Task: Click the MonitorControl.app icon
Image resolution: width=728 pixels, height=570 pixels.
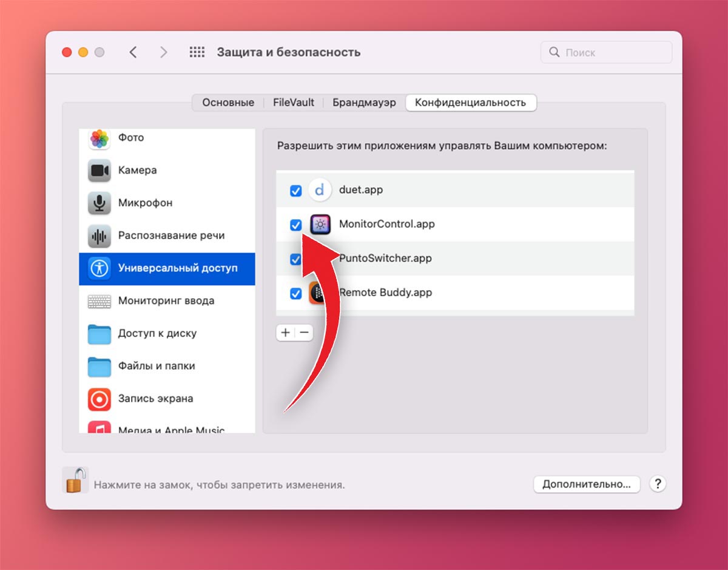Action: (x=320, y=225)
